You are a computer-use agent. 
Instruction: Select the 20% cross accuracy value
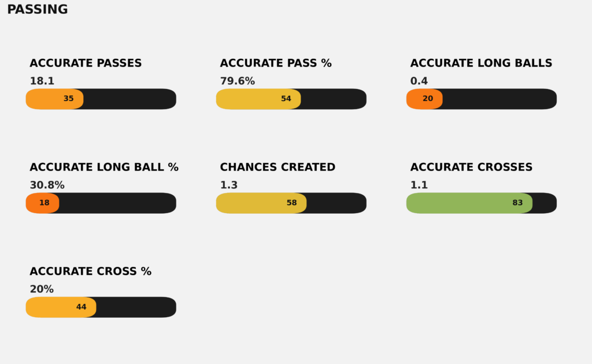click(x=42, y=289)
